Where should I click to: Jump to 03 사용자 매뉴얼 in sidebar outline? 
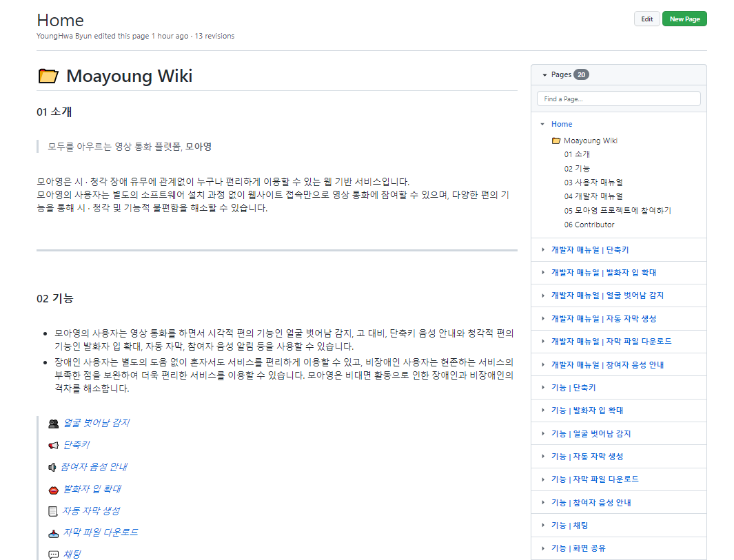593,183
